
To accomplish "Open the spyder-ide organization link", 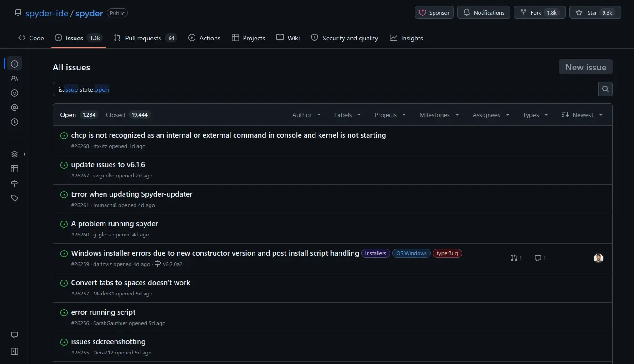I will point(46,13).
